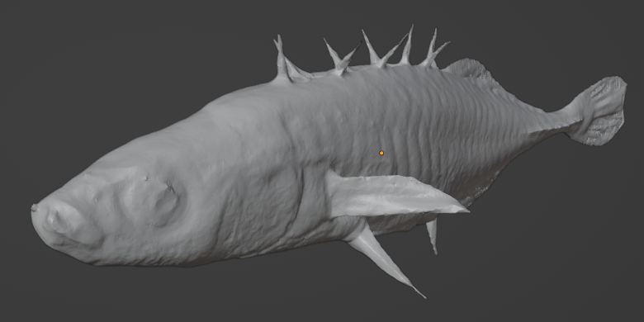Image resolution: width=644 pixels, height=322 pixels.
Task: Click the orange object origin dot
Action: coord(381,153)
